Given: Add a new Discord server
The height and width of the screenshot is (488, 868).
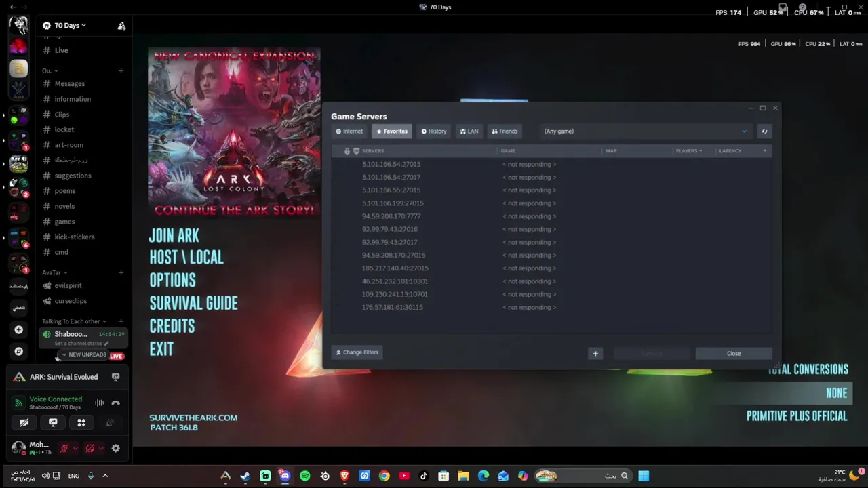Looking at the screenshot, I should point(18,329).
